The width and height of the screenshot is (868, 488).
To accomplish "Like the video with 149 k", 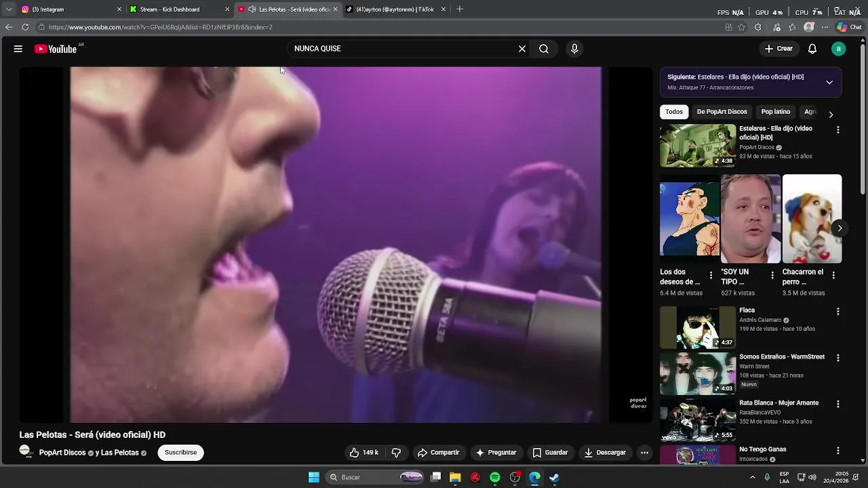I will [x=363, y=453].
